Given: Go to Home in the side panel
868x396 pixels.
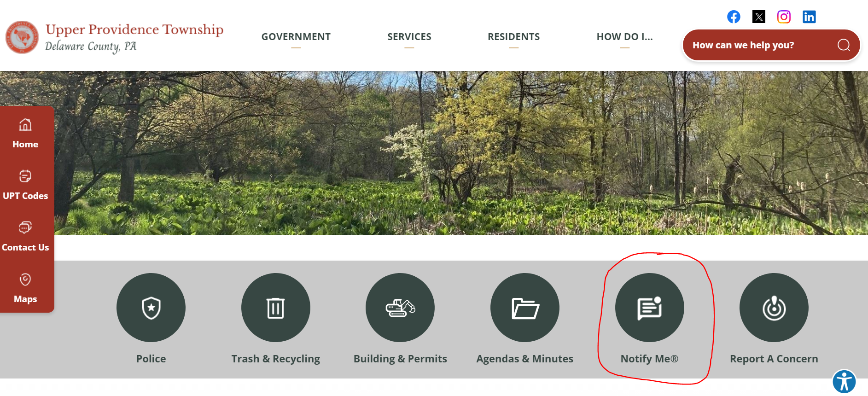Looking at the screenshot, I should [x=25, y=134].
